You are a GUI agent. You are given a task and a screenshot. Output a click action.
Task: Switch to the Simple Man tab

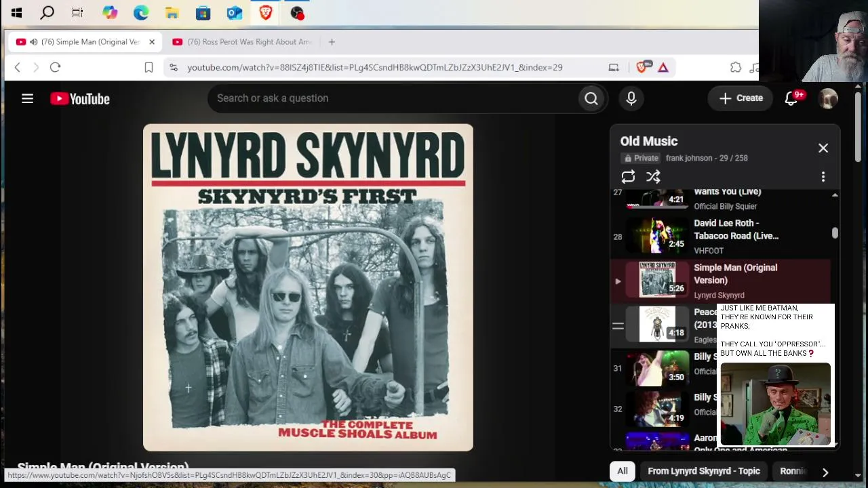tap(85, 42)
